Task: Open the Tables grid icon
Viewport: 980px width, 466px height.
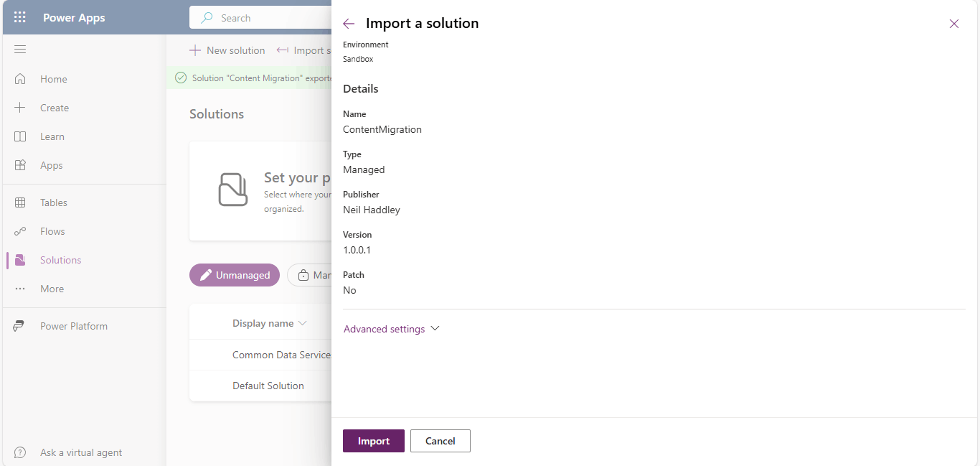Action: click(x=20, y=202)
